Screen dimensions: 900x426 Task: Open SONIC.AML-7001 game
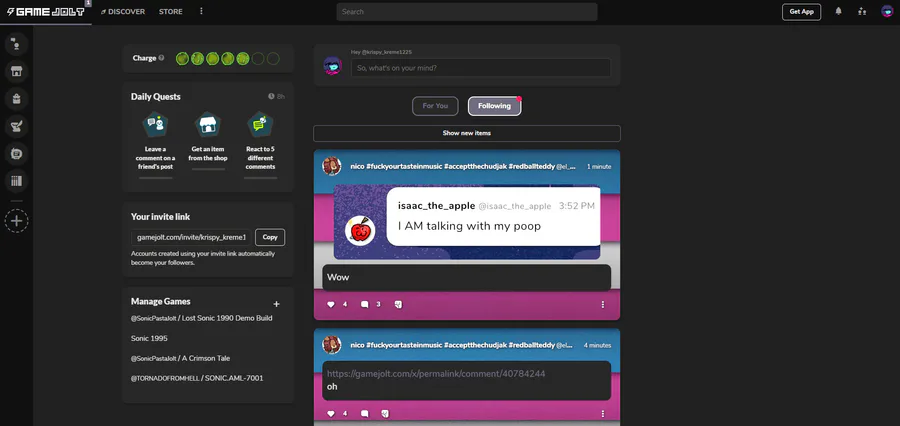pos(197,378)
